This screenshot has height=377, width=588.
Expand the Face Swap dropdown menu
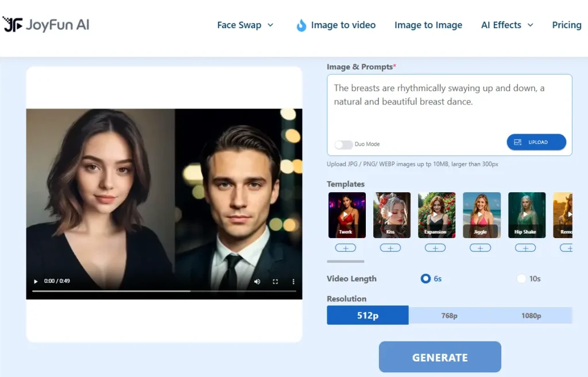(245, 25)
